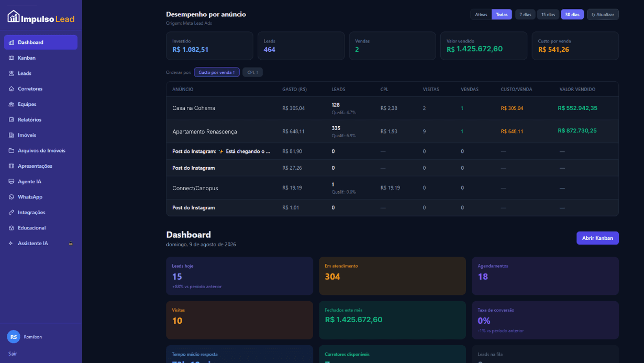This screenshot has height=363, width=644.
Task: Go to Corretores section
Action: (41, 89)
